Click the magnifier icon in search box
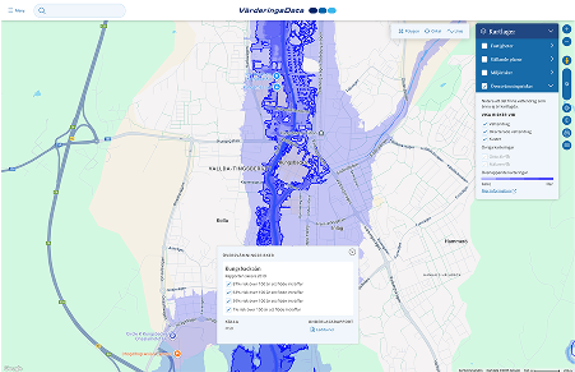This screenshot has width=575, height=372. 42,11
